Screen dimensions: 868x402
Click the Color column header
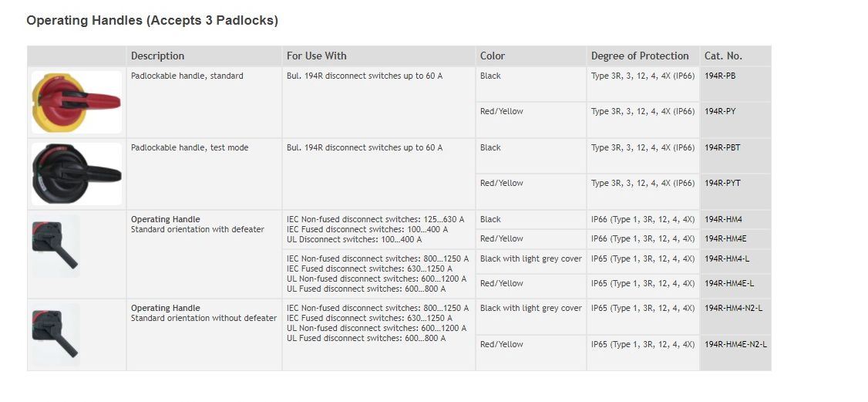(x=493, y=56)
